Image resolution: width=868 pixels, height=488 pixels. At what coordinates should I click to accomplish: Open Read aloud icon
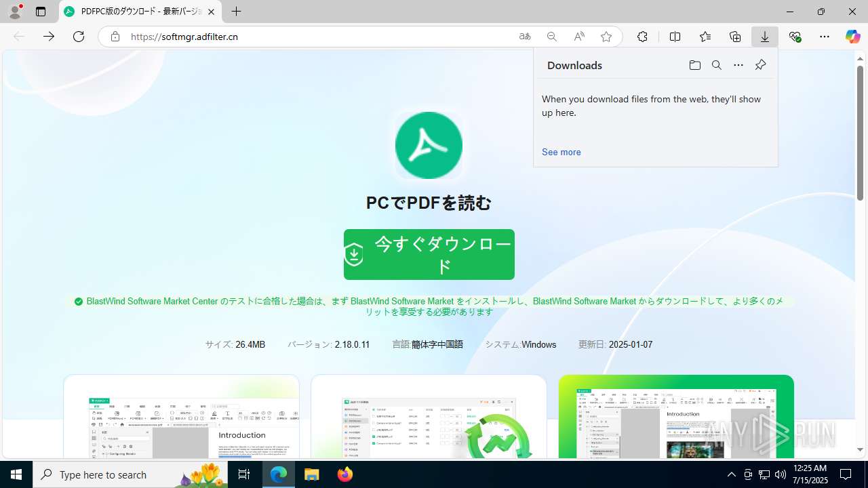[579, 37]
